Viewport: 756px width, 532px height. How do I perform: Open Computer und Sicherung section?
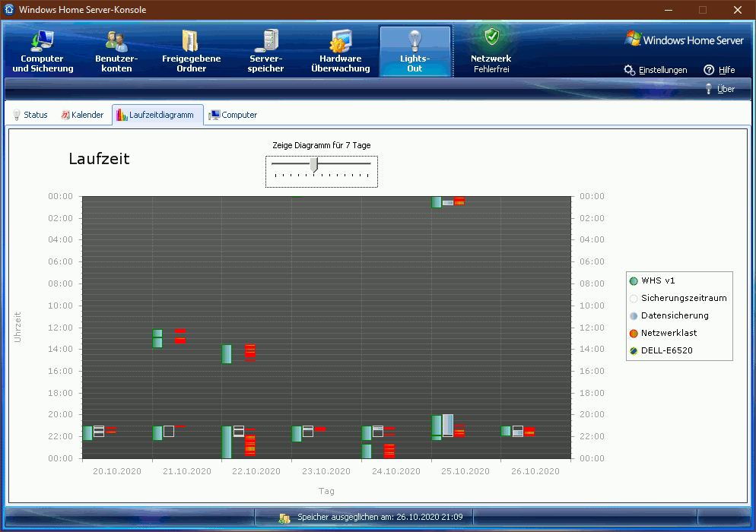pyautogui.click(x=43, y=40)
